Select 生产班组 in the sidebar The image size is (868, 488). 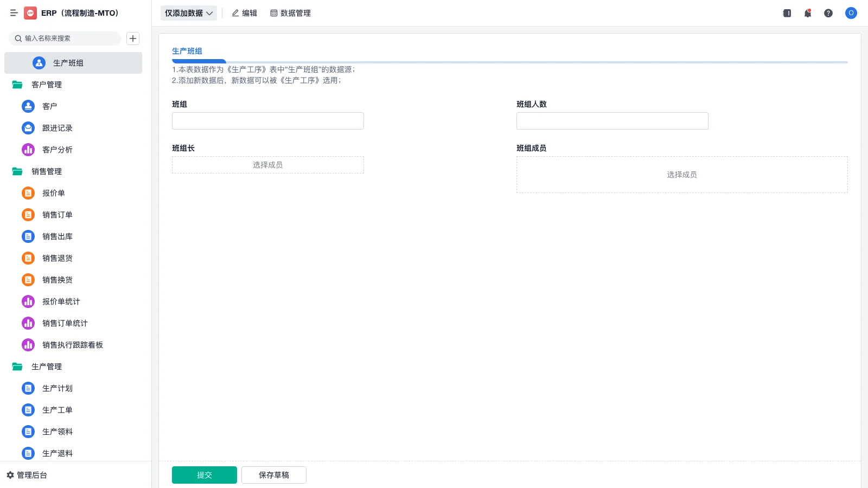coord(73,63)
